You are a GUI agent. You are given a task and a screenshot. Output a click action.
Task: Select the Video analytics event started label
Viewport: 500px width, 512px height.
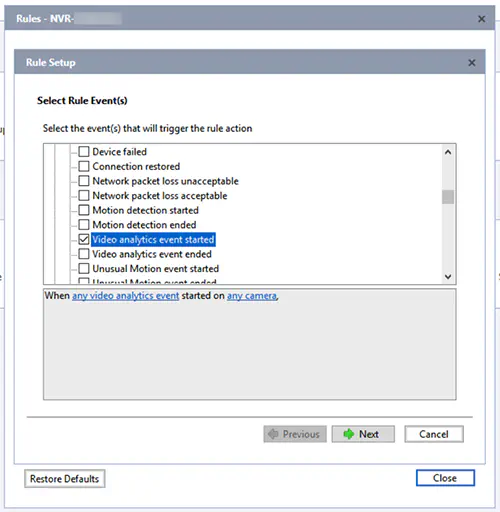153,240
